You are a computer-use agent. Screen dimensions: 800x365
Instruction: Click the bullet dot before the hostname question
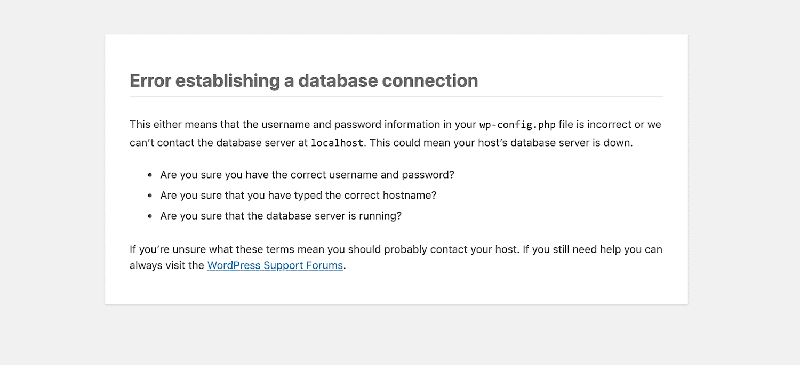pos(149,196)
